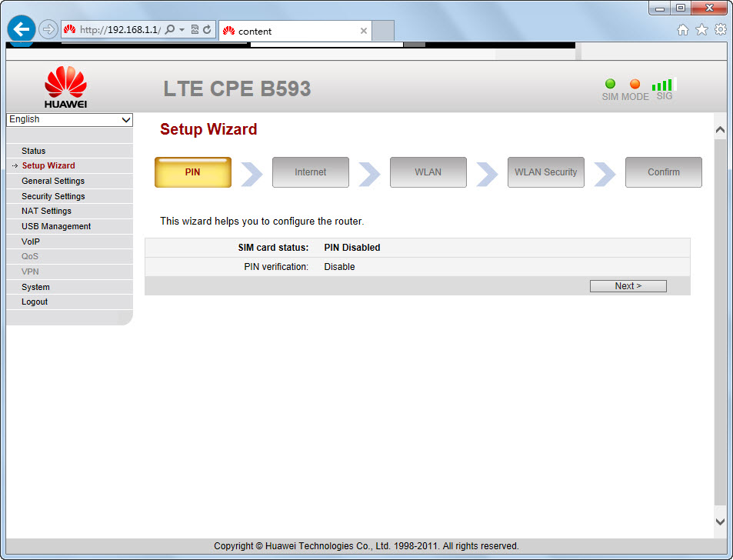Click the browser back arrow button
Screen dimensions: 733x560
(x=22, y=30)
